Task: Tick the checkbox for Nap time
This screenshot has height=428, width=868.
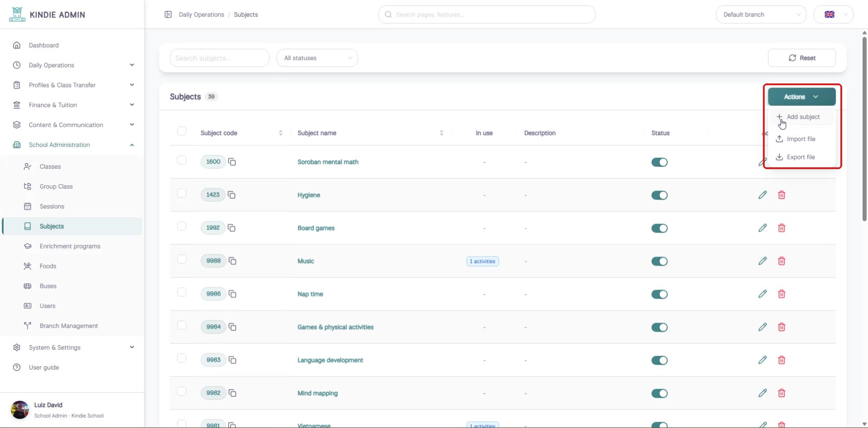Action: (x=182, y=292)
